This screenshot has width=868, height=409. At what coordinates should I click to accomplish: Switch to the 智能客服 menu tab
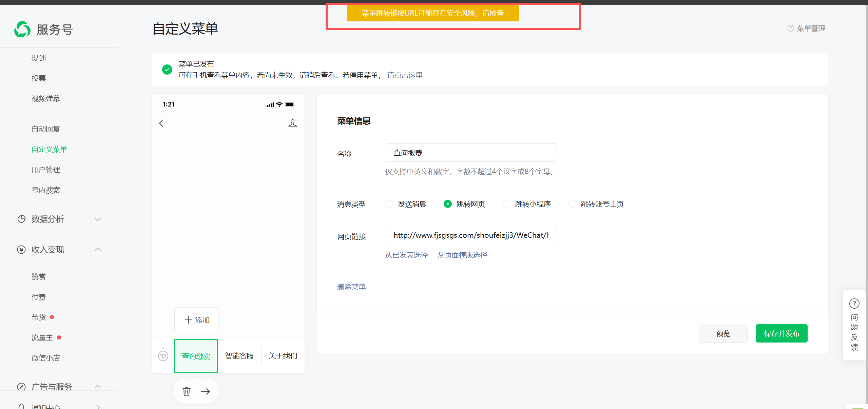tap(239, 356)
